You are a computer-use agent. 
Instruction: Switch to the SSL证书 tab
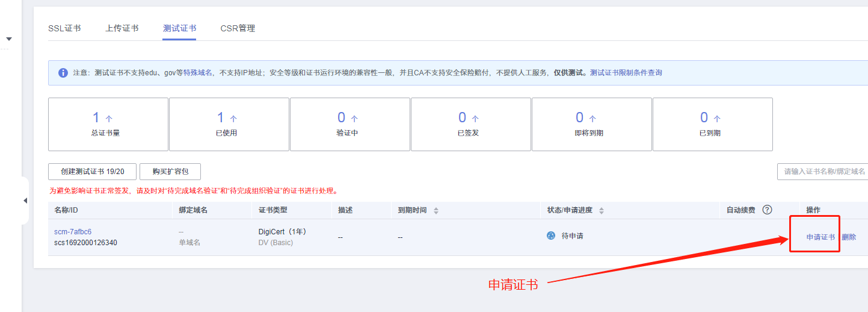[64, 28]
